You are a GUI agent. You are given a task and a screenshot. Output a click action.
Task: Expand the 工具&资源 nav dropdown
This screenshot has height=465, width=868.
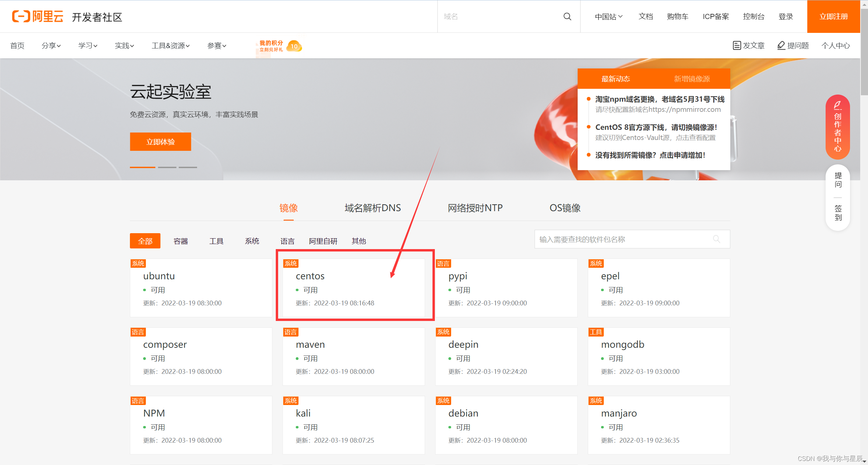point(170,46)
